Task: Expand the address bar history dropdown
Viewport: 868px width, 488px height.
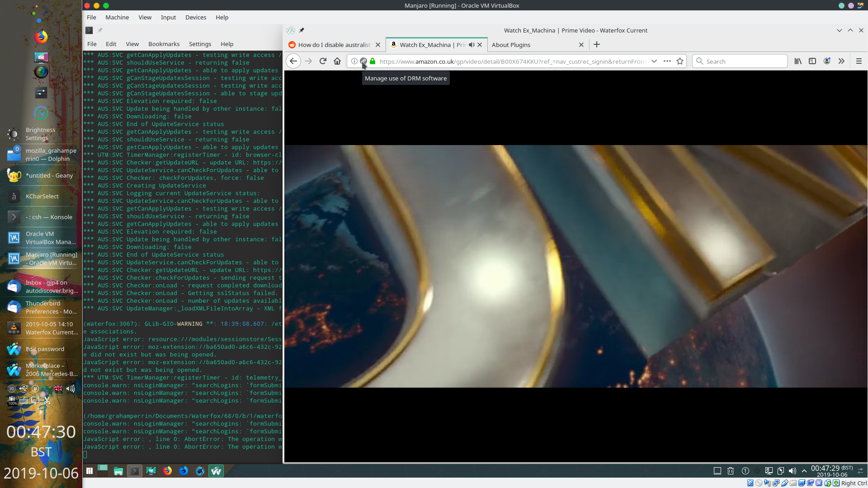Action: tap(654, 61)
